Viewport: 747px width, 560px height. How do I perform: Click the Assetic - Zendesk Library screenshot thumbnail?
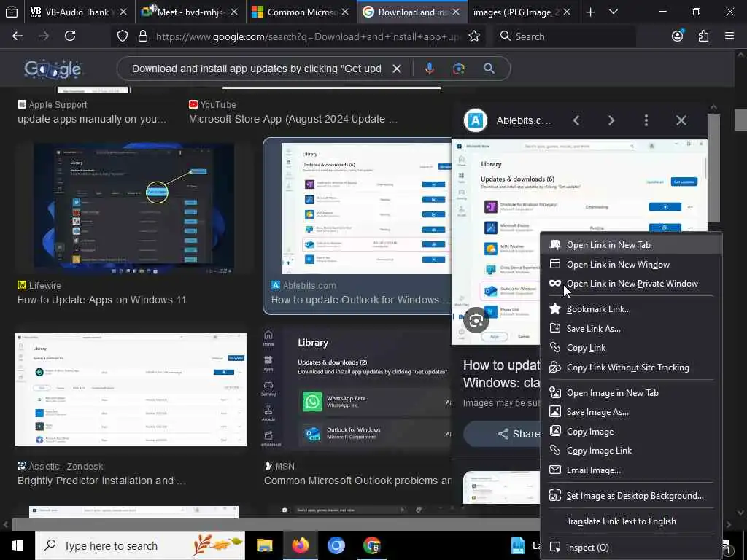tap(131, 389)
